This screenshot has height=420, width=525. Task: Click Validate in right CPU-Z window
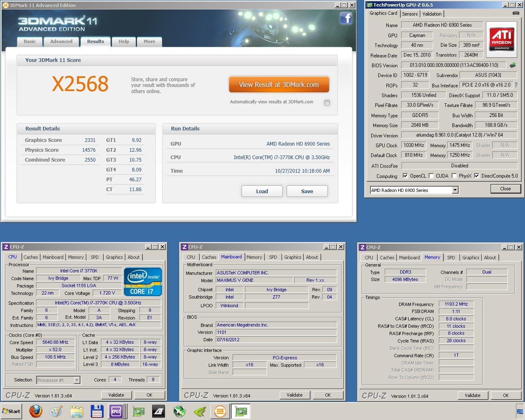(x=472, y=395)
